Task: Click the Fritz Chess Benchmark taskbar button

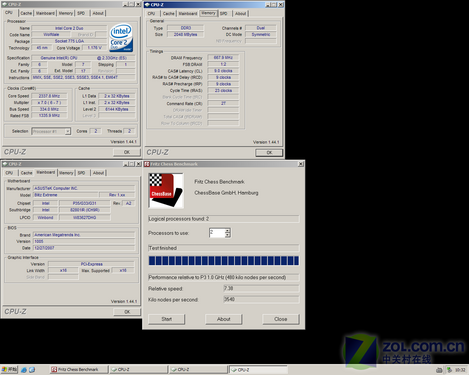Action: 79,369
